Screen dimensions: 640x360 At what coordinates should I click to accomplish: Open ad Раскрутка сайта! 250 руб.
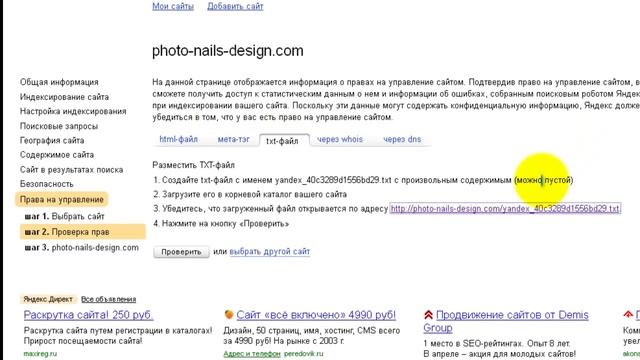(x=88, y=315)
